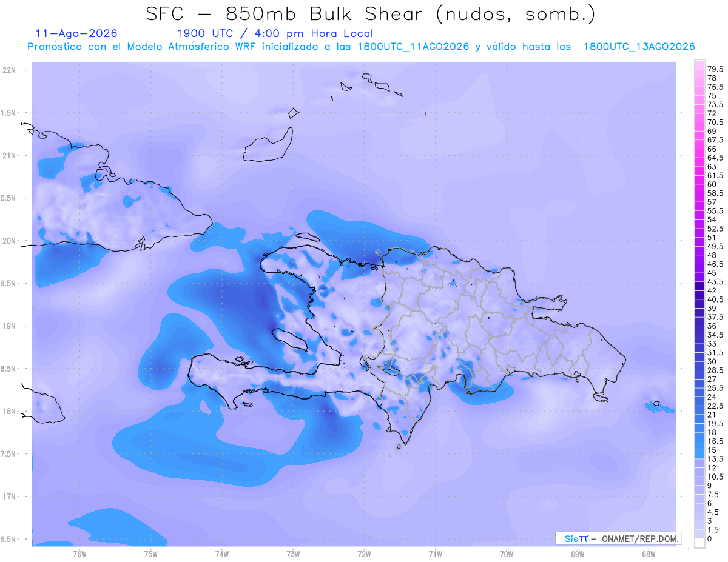The height and width of the screenshot is (562, 728).
Task: Click the 'SisTT – ONAMET/REP.DOM.' credit label
Action: (x=619, y=538)
